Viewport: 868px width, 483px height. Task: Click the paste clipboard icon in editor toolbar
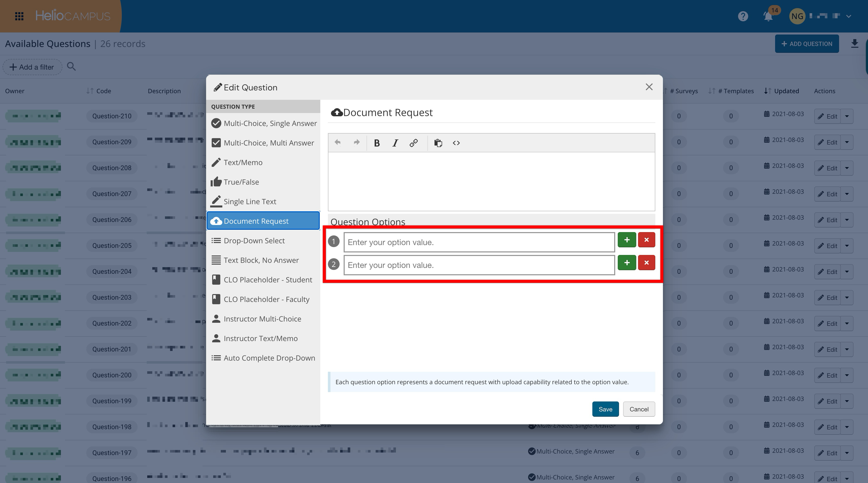(438, 143)
